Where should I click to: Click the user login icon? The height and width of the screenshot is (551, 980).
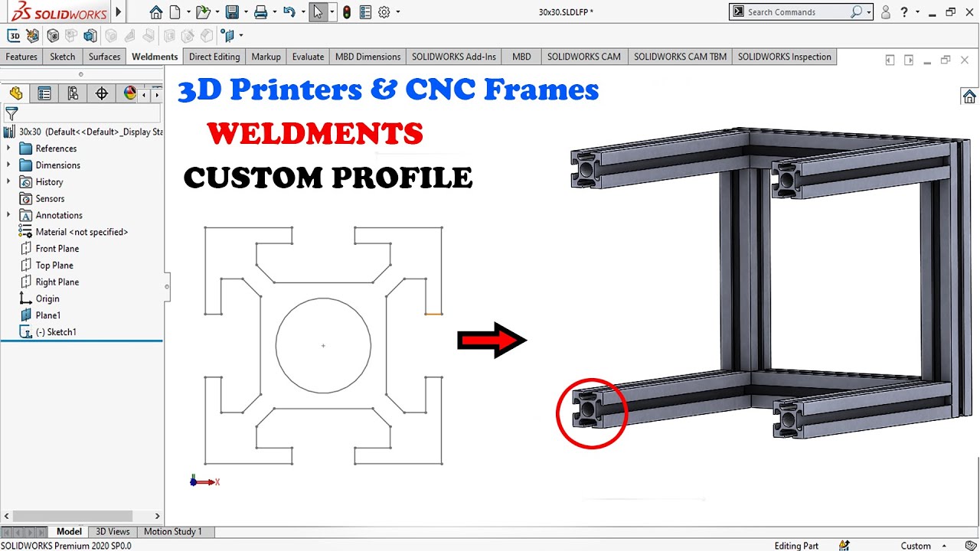(x=886, y=12)
